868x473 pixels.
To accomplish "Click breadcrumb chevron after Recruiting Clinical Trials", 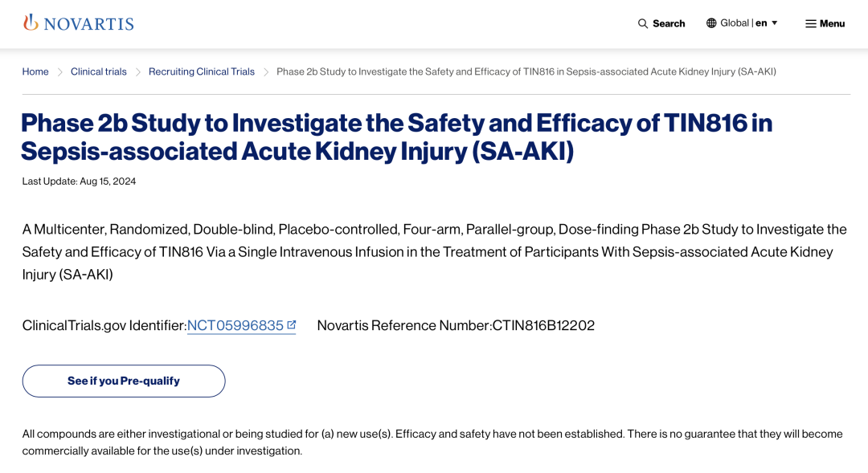I will 266,72.
